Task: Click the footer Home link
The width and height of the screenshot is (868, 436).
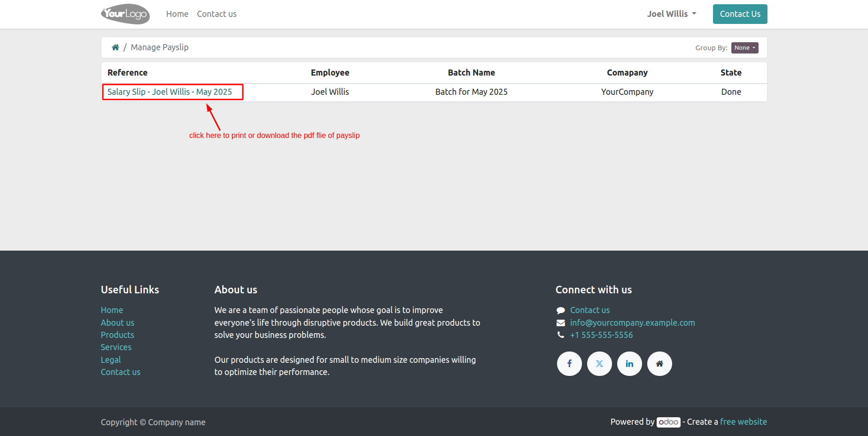Action: pos(112,310)
